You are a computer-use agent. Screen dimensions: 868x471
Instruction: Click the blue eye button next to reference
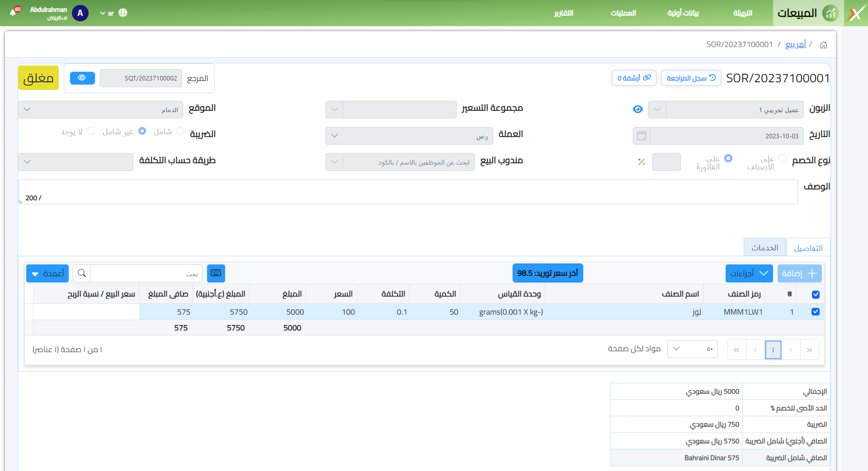(82, 78)
